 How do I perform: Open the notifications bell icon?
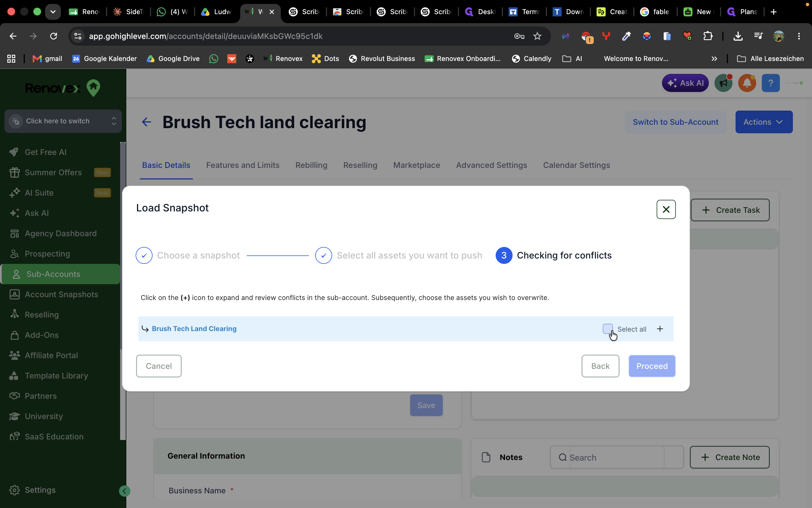point(747,83)
